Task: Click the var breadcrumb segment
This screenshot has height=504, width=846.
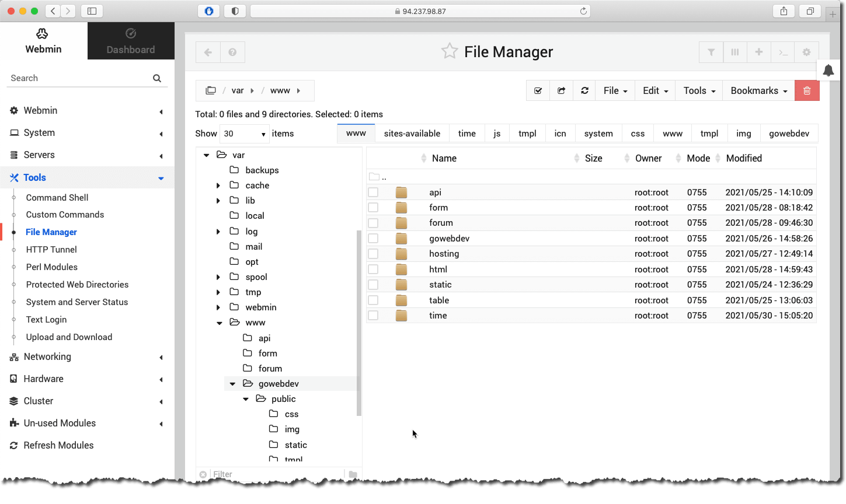Action: (x=238, y=90)
